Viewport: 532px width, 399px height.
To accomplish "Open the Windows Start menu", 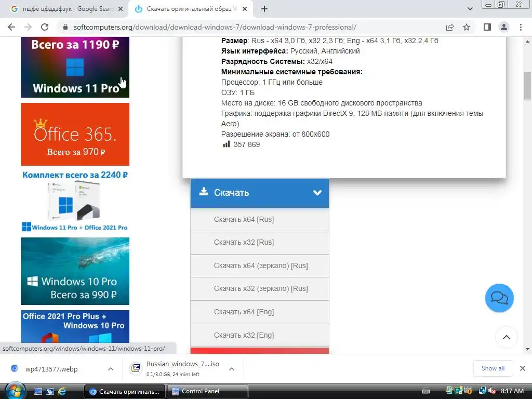I will (15, 391).
